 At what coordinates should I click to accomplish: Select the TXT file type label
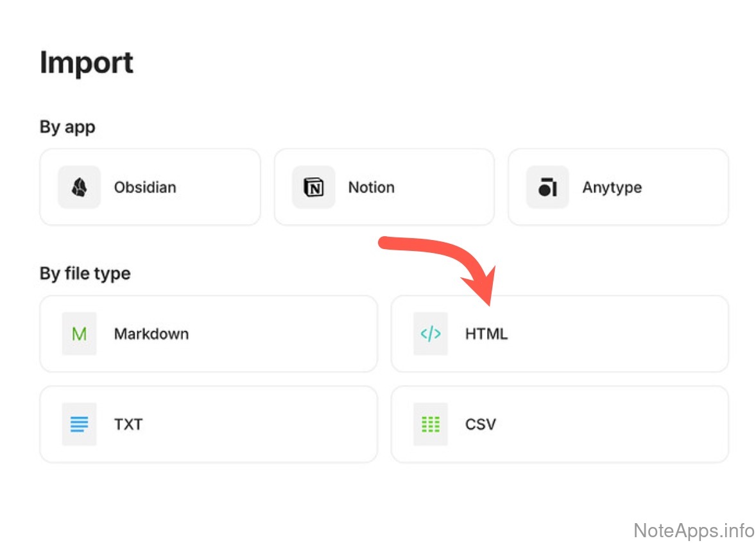tap(128, 424)
